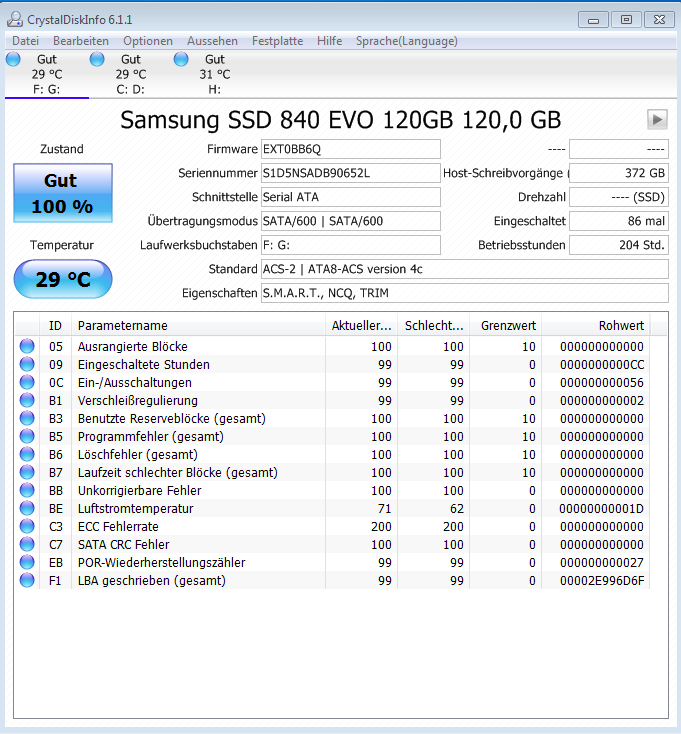Click the Eigenschaften field S.M.A.R.T., NCQ, TRIM
The width and height of the screenshot is (681, 734).
tap(465, 293)
